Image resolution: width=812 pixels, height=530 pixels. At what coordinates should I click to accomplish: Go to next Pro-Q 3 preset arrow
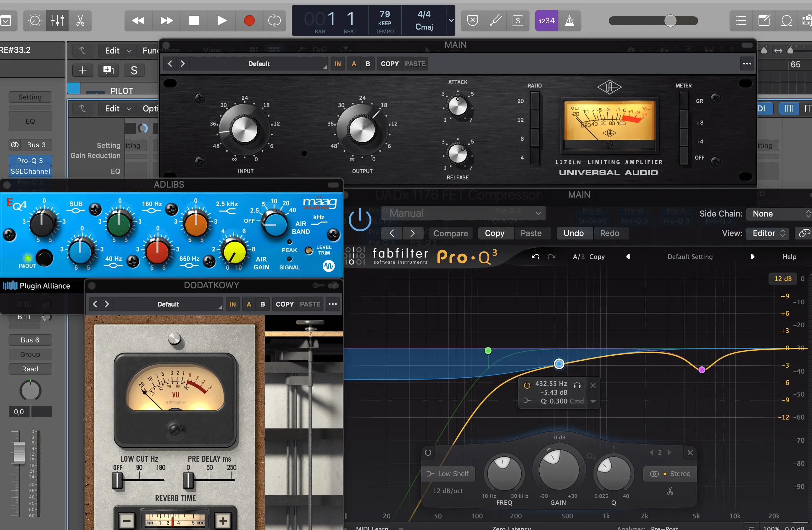(752, 257)
